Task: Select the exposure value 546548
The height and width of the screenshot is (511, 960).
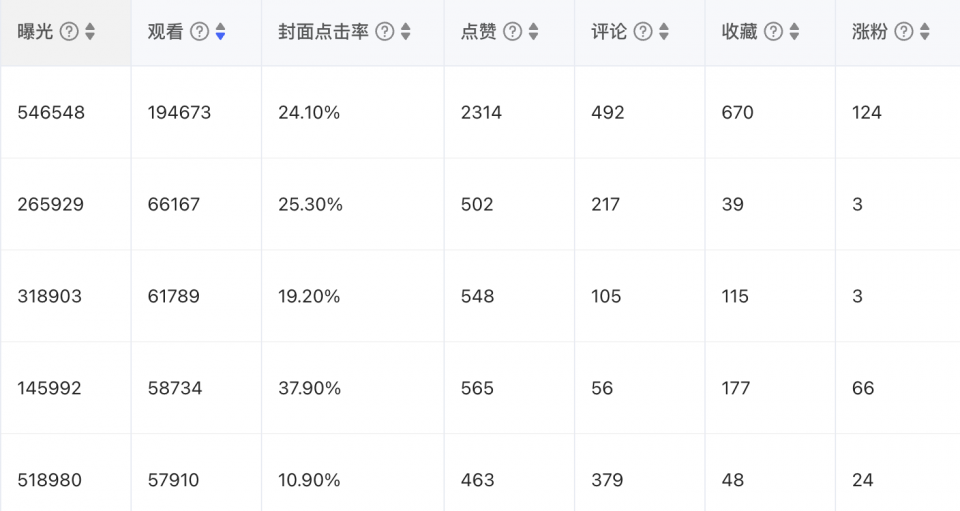Action: (x=51, y=113)
